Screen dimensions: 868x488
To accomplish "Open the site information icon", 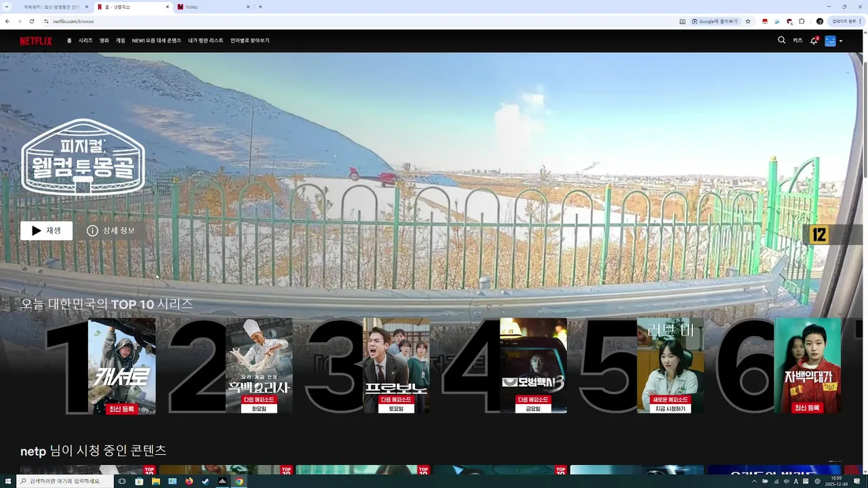I will point(47,21).
